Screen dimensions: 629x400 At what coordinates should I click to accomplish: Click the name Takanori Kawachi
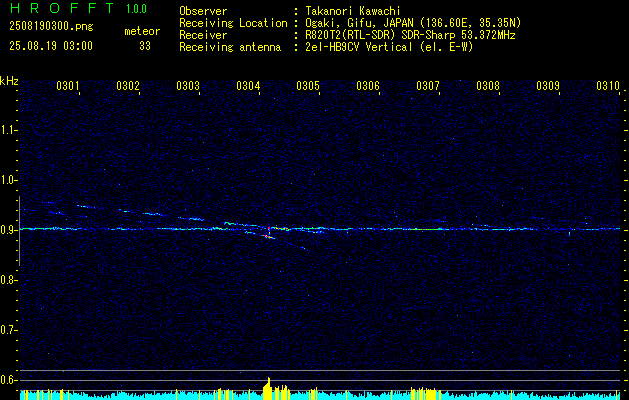pos(353,11)
